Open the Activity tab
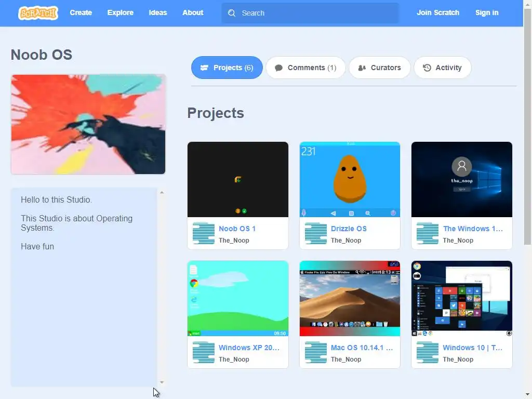This screenshot has width=532, height=399. point(443,68)
